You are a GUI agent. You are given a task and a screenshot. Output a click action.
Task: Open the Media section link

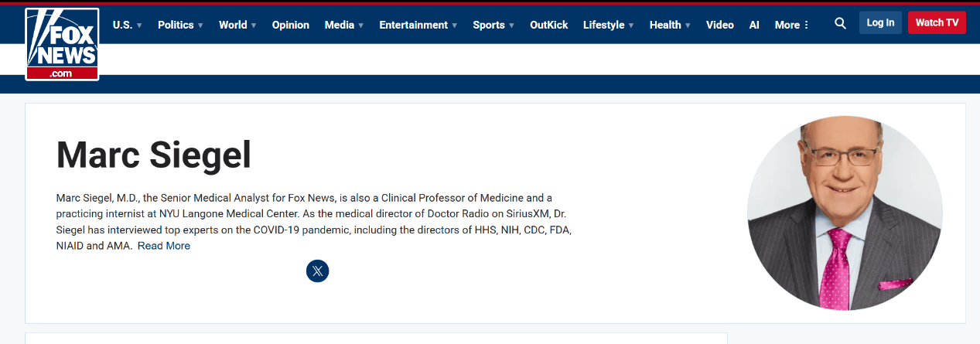click(340, 25)
